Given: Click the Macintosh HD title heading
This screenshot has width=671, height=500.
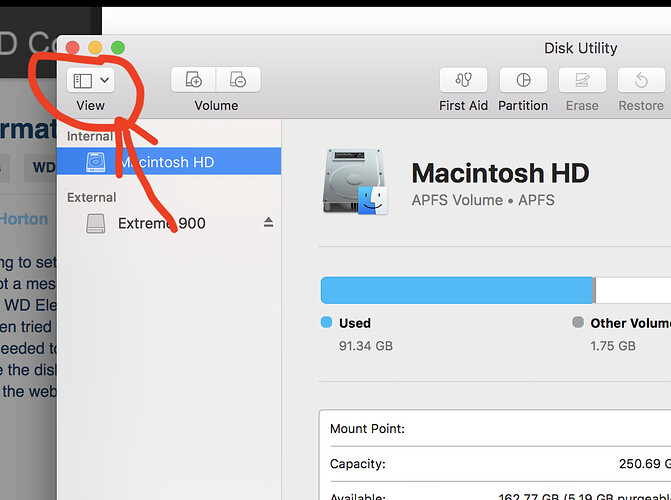Looking at the screenshot, I should [500, 173].
